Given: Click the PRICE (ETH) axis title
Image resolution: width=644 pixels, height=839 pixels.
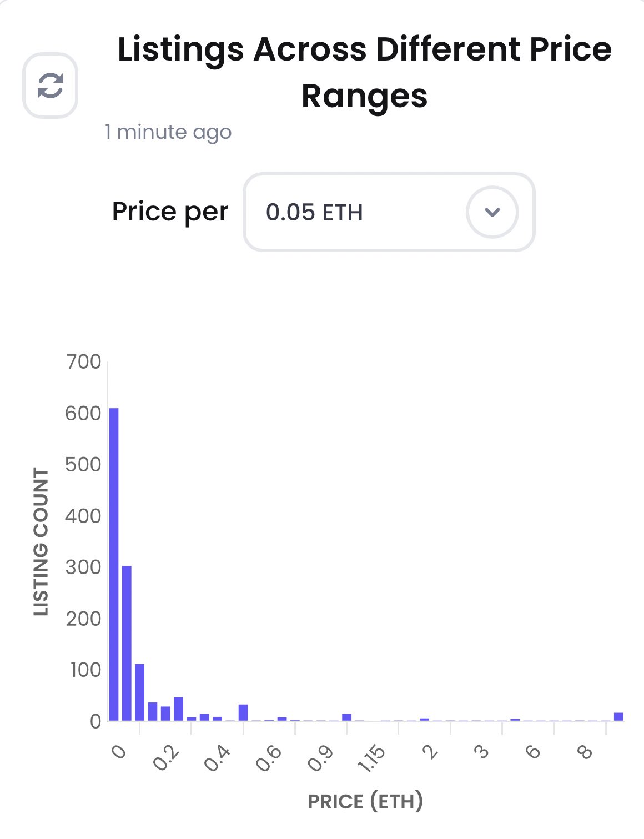Looking at the screenshot, I should [x=365, y=801].
